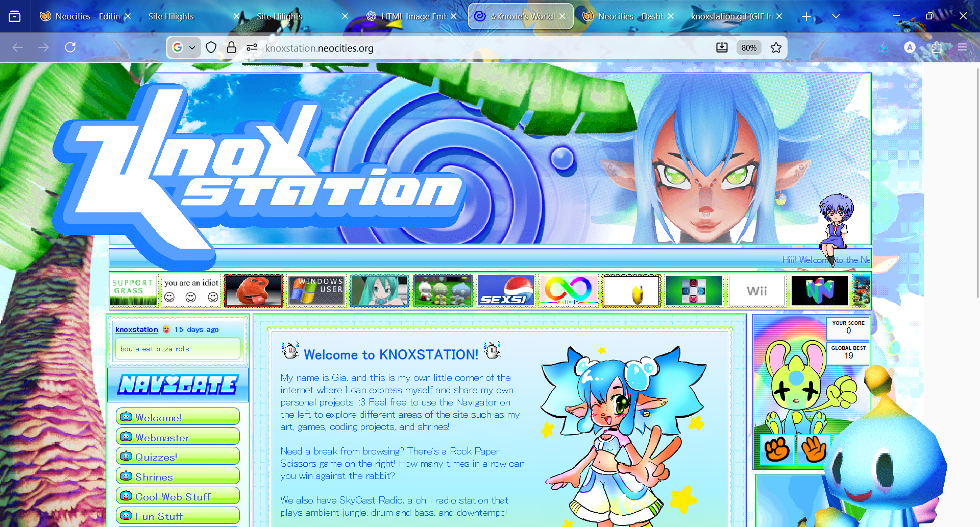Toggle the sidebar panel icon
Image resolution: width=980 pixels, height=527 pixels.
tap(15, 16)
